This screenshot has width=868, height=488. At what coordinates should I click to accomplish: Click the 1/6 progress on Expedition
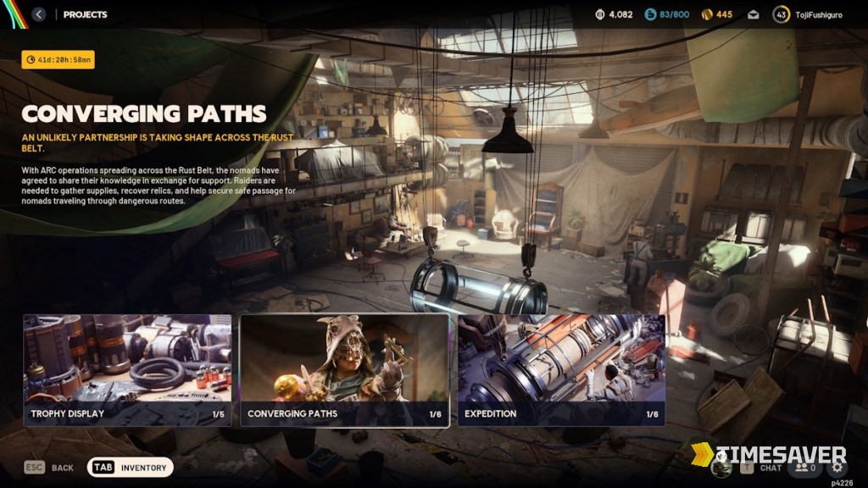pos(652,413)
